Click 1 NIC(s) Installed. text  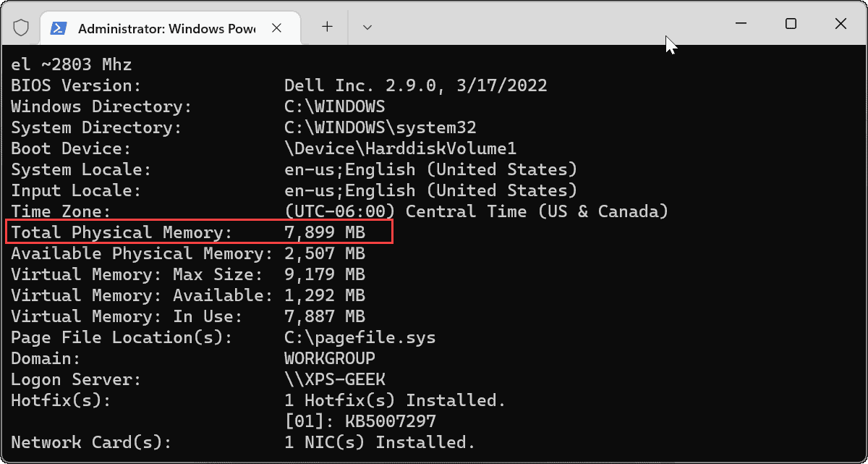380,442
